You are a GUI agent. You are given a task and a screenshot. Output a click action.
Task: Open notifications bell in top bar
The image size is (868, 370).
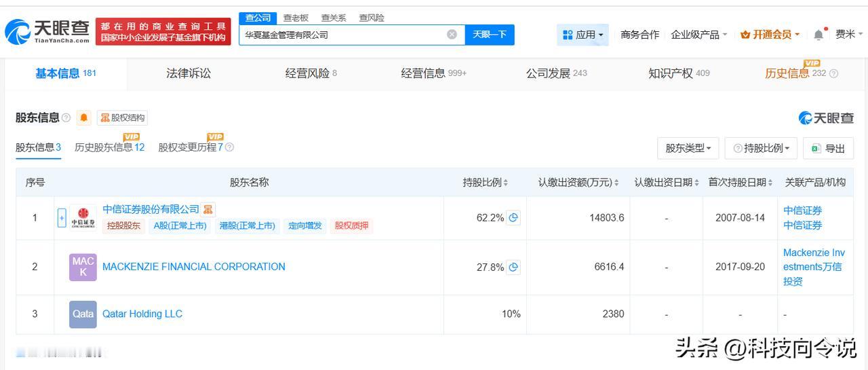(x=818, y=35)
